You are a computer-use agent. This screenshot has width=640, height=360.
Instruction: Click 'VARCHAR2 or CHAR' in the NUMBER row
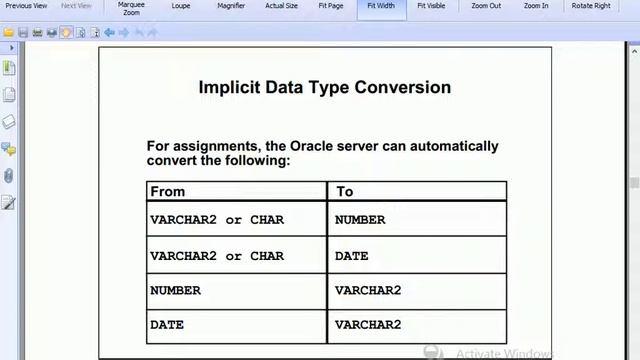point(217,220)
